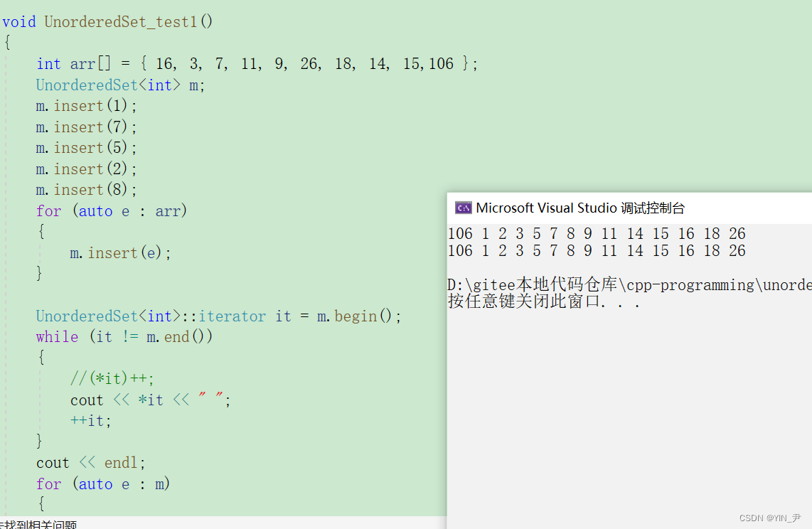Click the '按任意键关闭此窗口' console message
812x529 pixels.
544,301
